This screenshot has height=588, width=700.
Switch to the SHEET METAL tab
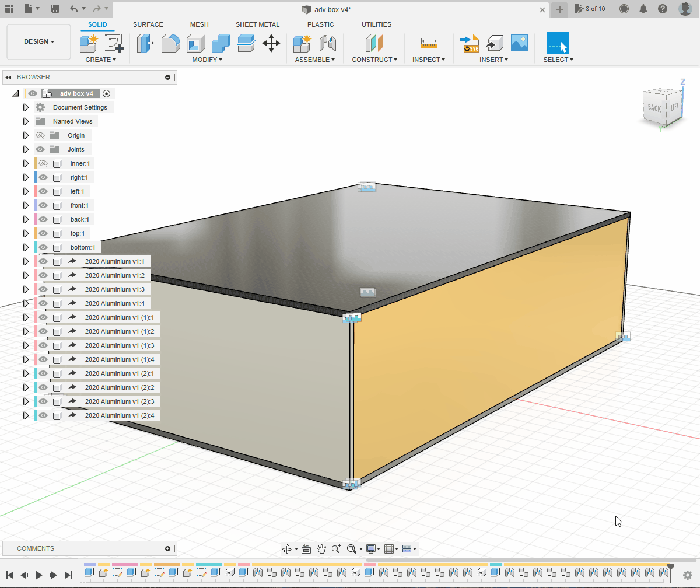pos(258,24)
